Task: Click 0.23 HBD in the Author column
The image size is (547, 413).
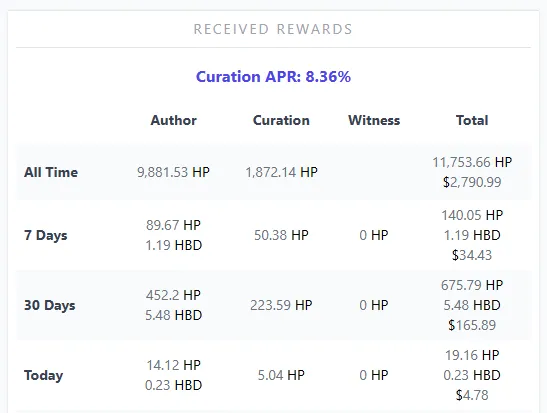Action: (173, 385)
